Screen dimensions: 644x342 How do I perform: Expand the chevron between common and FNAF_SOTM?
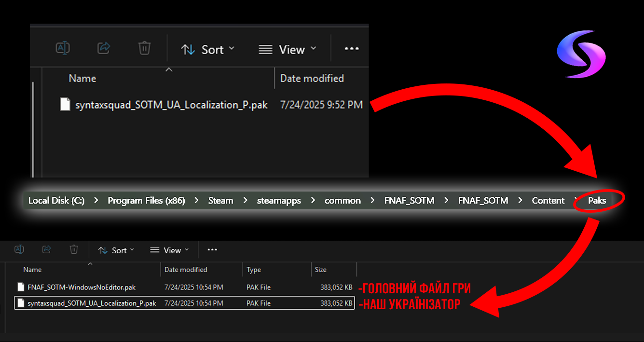pos(372,201)
